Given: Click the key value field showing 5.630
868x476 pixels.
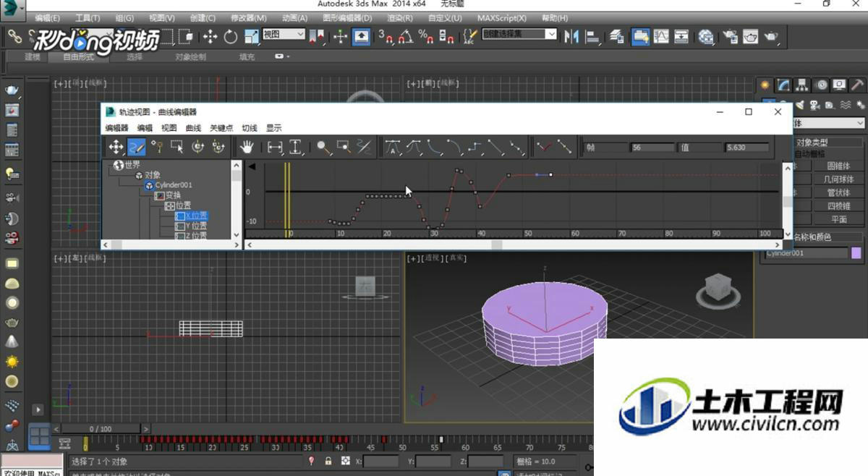Looking at the screenshot, I should [x=747, y=148].
